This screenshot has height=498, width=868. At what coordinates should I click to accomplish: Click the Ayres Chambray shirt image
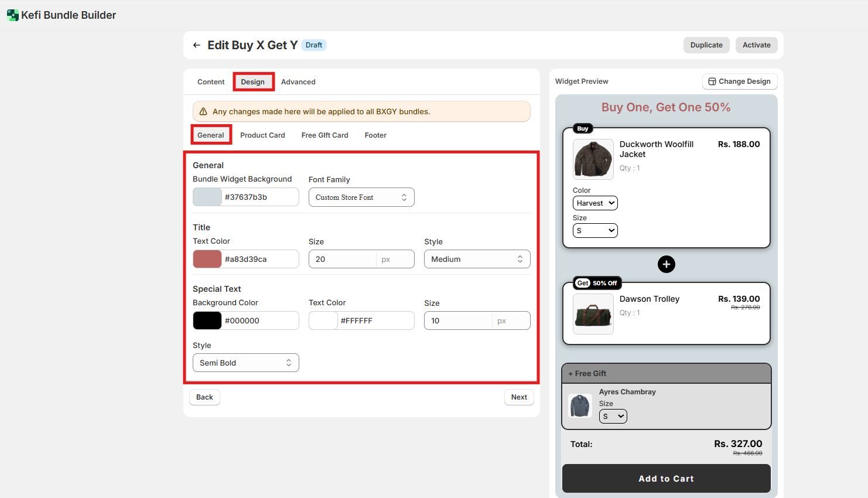coord(580,405)
